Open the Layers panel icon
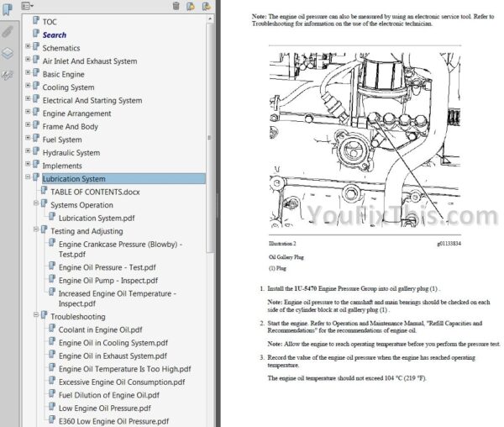 (x=8, y=53)
